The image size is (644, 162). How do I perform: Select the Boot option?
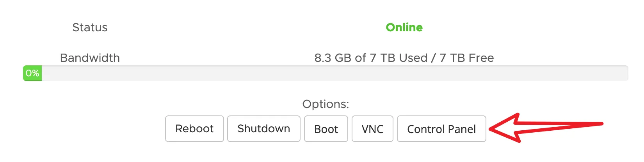coord(326,129)
